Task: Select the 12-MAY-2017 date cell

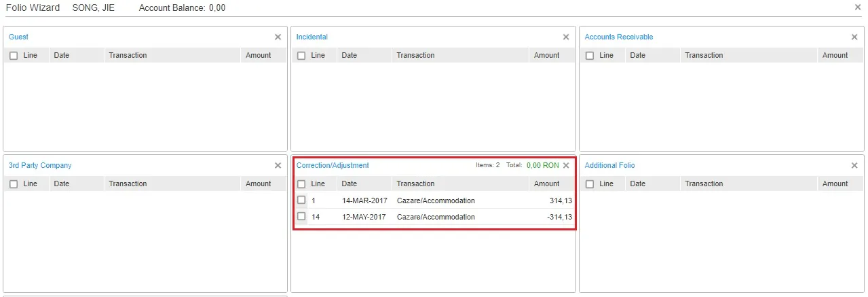Action: (364, 217)
